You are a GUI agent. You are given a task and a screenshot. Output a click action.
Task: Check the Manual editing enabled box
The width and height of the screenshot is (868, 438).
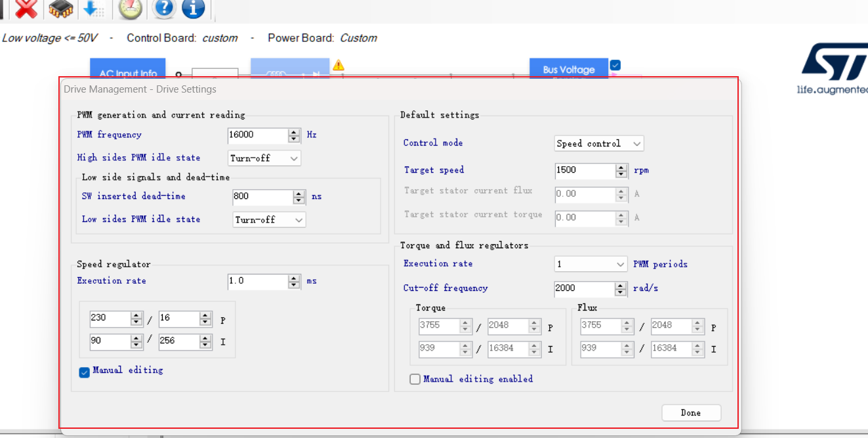[x=415, y=379]
